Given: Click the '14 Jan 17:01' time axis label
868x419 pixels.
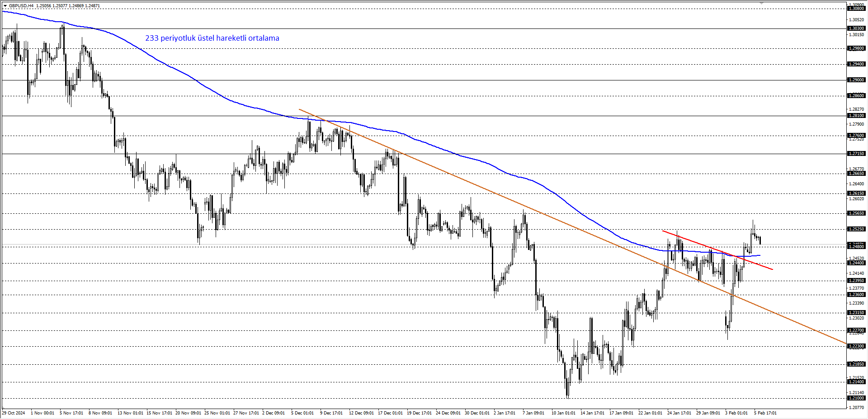Looking at the screenshot, I should 593,413.
